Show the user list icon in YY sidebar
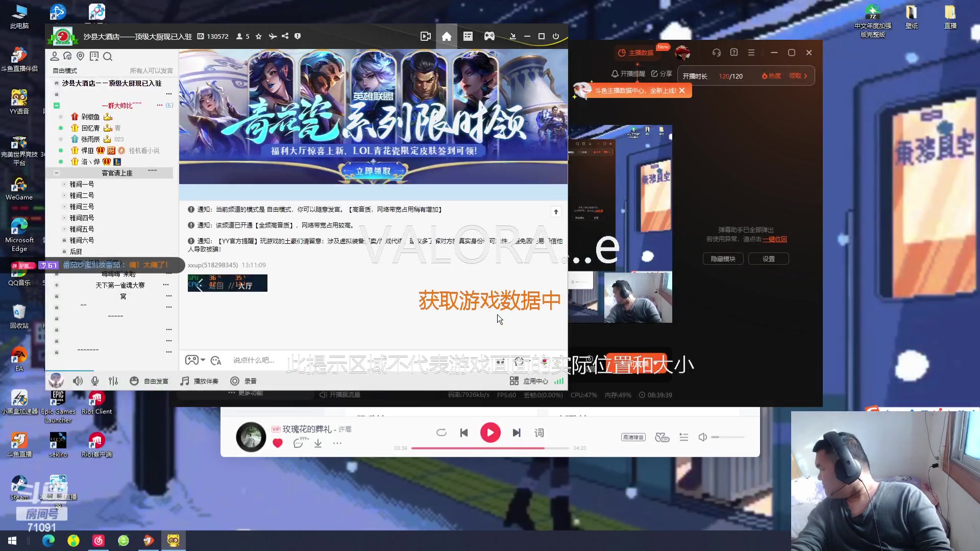 (x=55, y=56)
